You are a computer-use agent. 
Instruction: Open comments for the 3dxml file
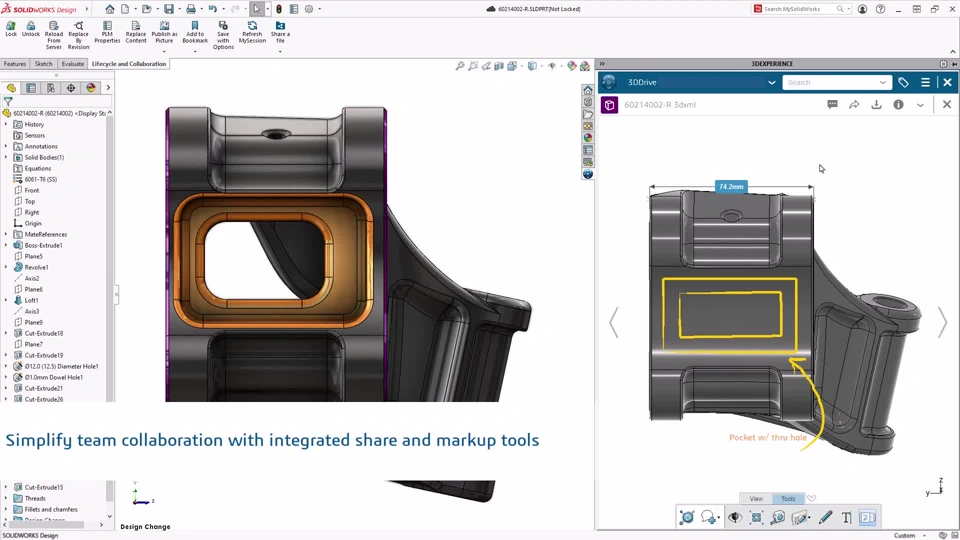tap(832, 104)
